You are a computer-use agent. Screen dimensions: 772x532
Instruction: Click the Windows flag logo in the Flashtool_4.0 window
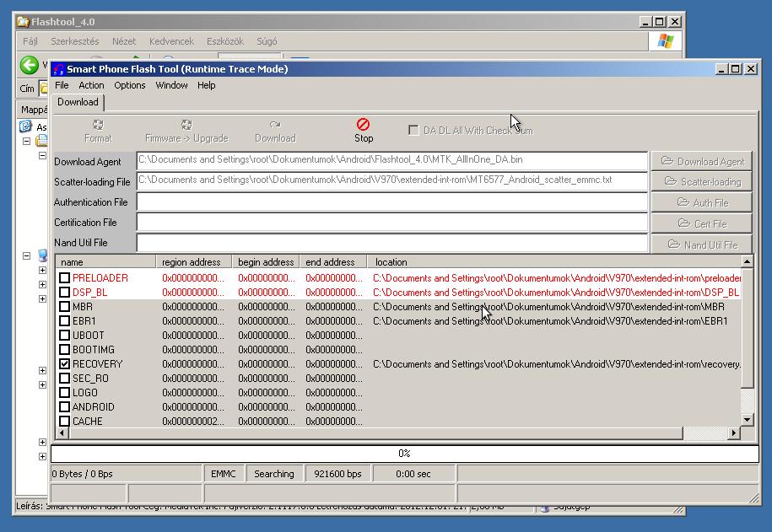(x=665, y=41)
